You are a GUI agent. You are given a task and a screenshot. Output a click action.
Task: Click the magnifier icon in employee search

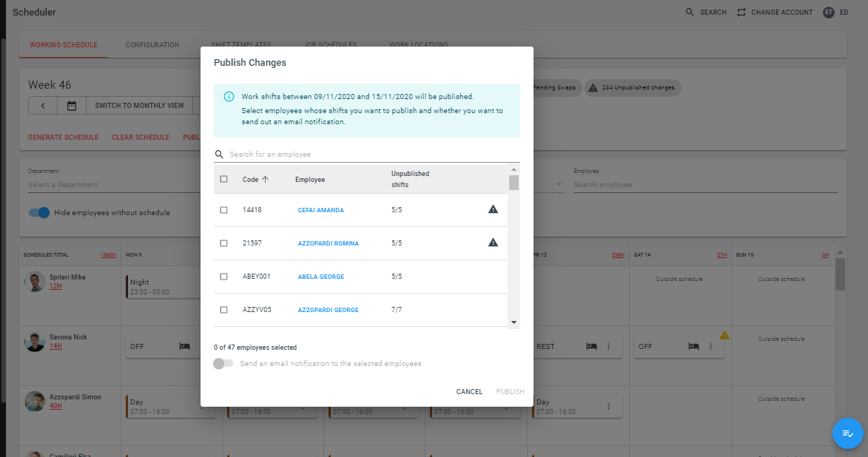(219, 155)
